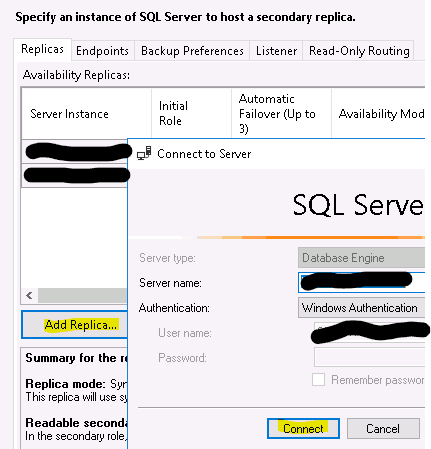Click the Replica mode summary text
Screen dimensions: 431x449
[x=76, y=390]
